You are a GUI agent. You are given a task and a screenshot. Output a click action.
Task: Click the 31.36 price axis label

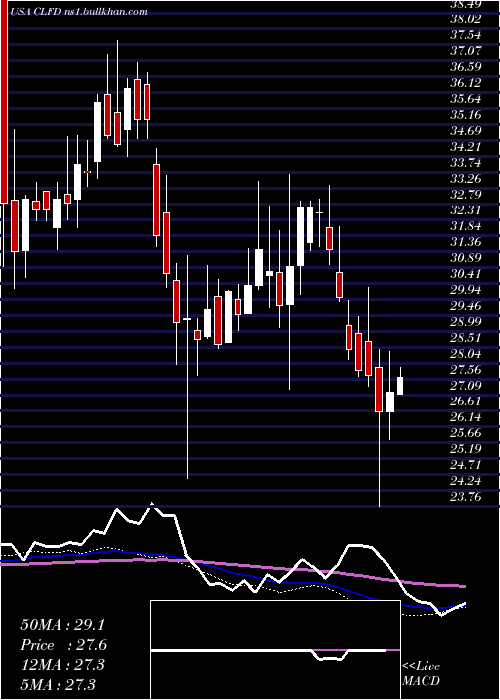click(466, 242)
